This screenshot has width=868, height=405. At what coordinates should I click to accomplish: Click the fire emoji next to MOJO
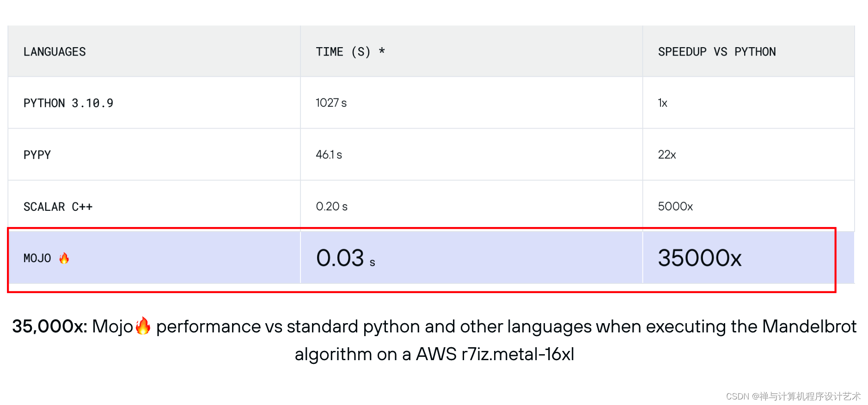(x=64, y=258)
